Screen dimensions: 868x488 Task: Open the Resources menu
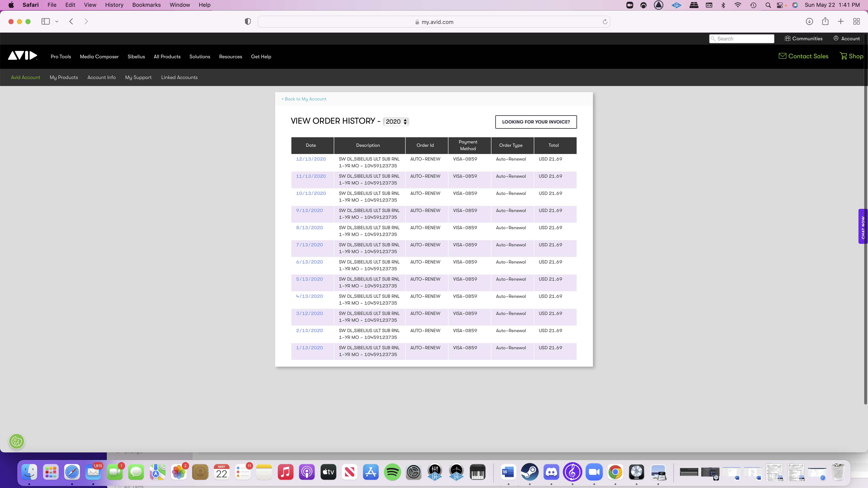(x=231, y=57)
